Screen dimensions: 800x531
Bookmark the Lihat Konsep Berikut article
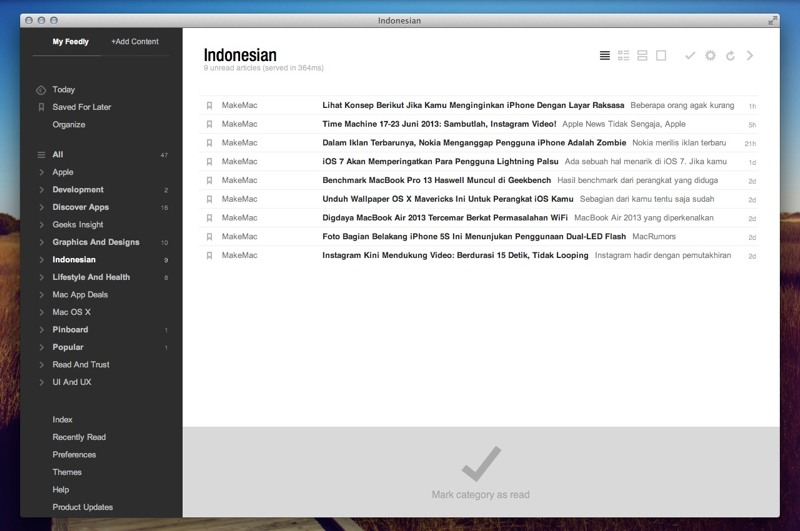coord(209,106)
